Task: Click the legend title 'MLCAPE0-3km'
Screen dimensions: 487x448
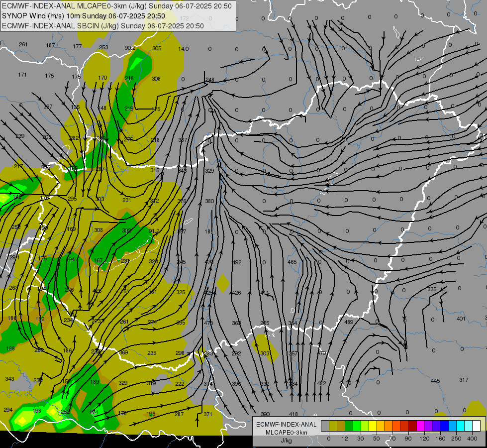Action: [x=286, y=433]
